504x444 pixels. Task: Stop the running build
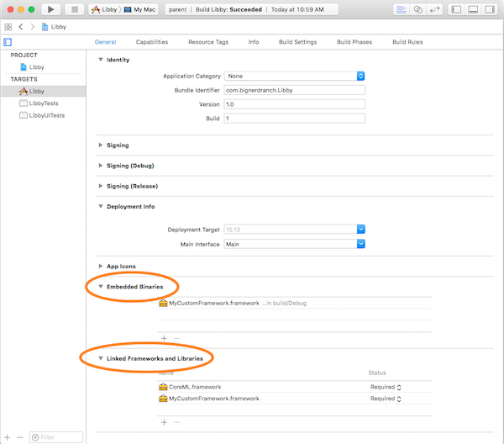point(75,9)
